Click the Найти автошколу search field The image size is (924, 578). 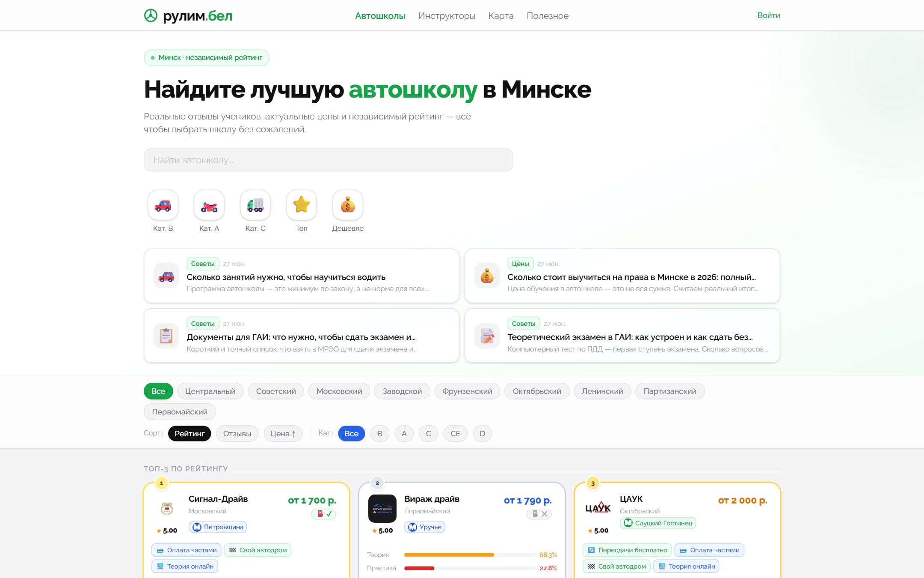coord(328,160)
